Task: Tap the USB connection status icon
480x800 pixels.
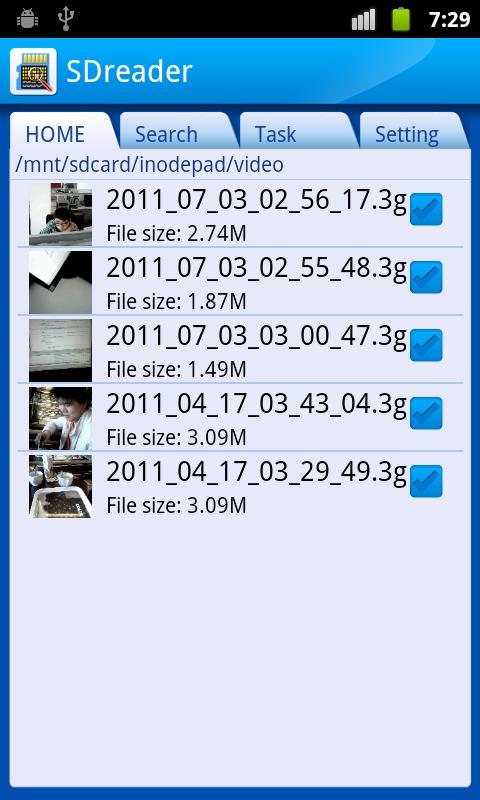Action: click(x=66, y=19)
